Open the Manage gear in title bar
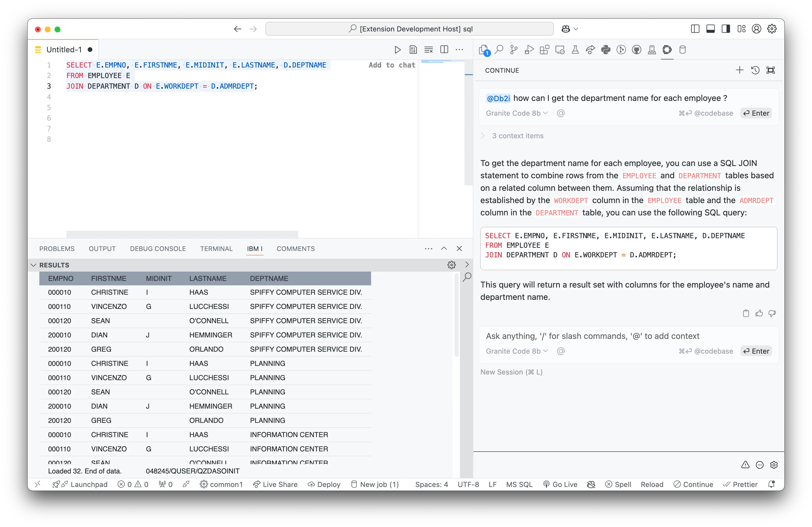Image resolution: width=812 pixels, height=527 pixels. [x=772, y=29]
